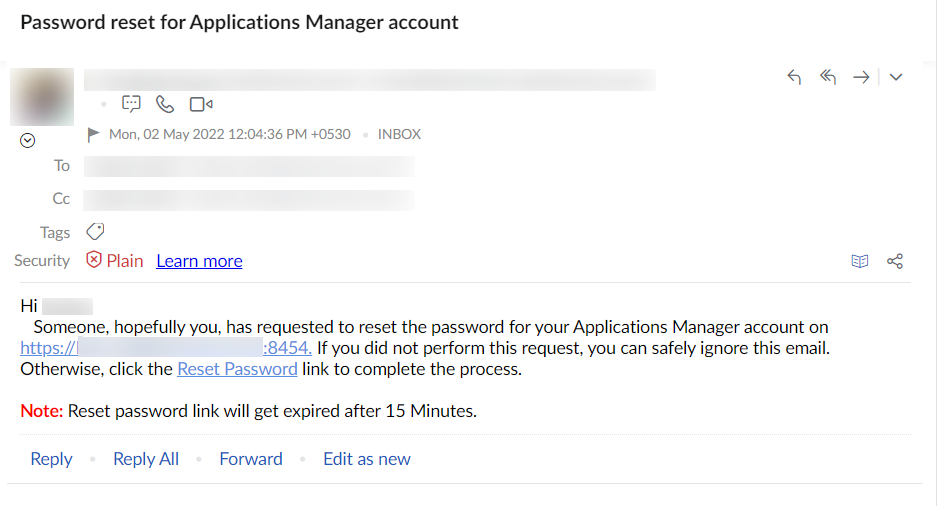937x506 pixels.
Task: Start a chat with the sender
Action: (131, 104)
